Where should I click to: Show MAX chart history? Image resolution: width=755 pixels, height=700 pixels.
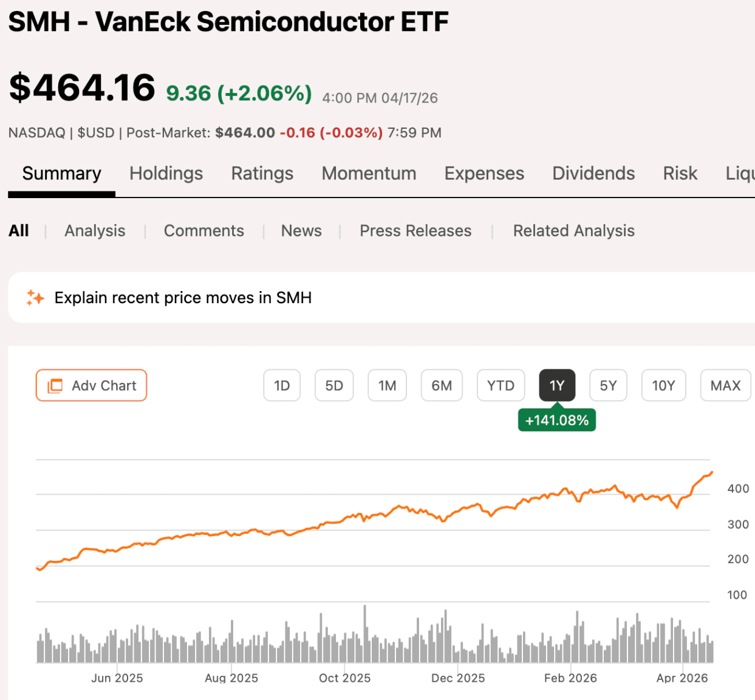pos(725,386)
